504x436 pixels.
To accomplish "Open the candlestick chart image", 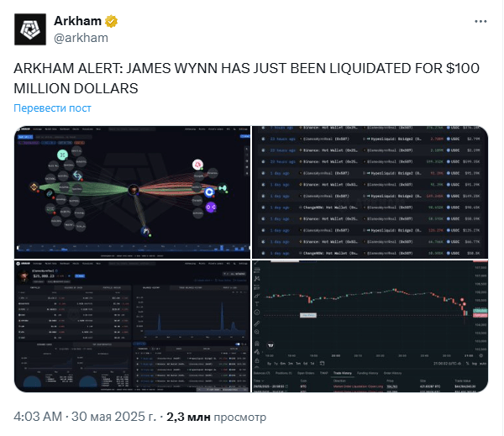I will pyautogui.click(x=370, y=326).
